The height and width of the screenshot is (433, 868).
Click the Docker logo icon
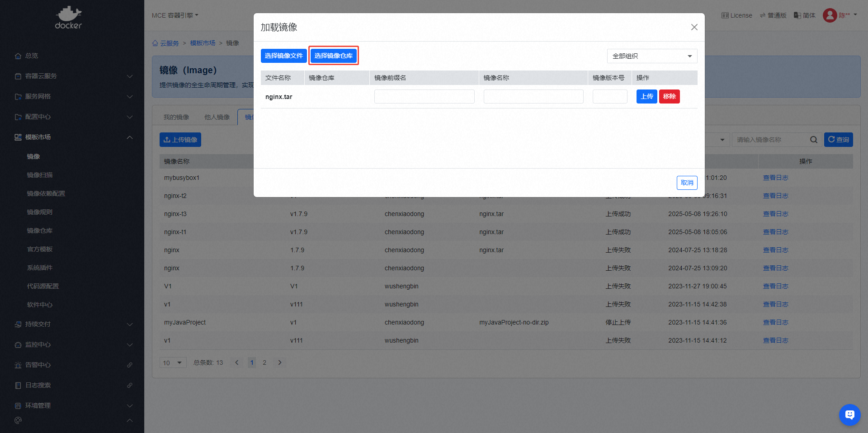[68, 18]
